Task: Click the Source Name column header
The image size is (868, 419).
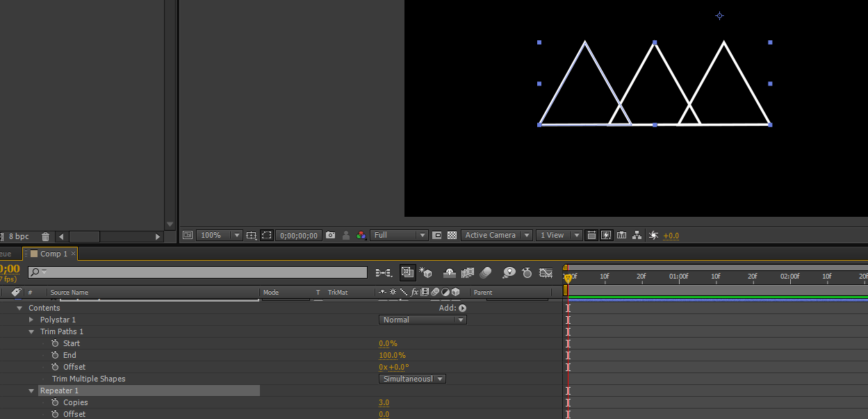Action: (69, 293)
